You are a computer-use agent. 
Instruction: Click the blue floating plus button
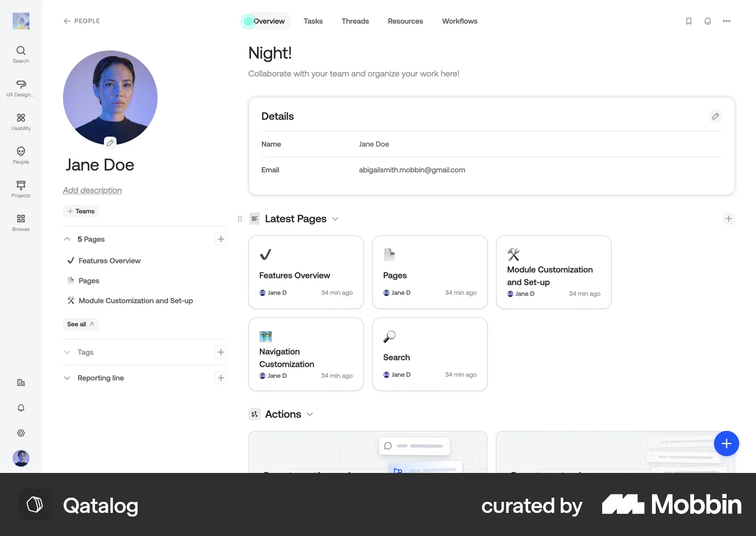[x=727, y=444]
